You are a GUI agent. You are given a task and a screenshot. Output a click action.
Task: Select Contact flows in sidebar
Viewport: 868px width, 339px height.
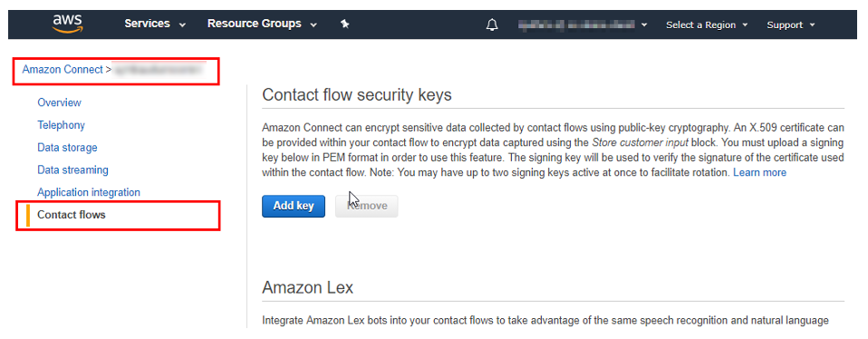coord(71,215)
